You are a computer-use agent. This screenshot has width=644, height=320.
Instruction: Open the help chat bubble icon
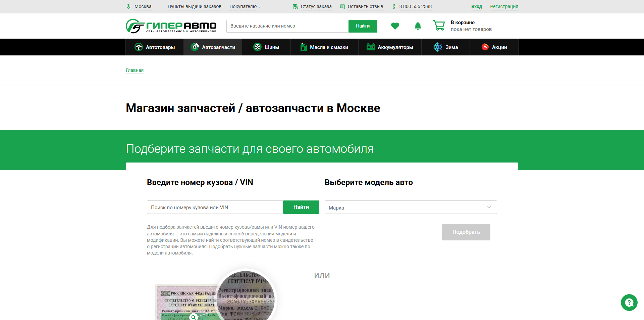point(629,303)
